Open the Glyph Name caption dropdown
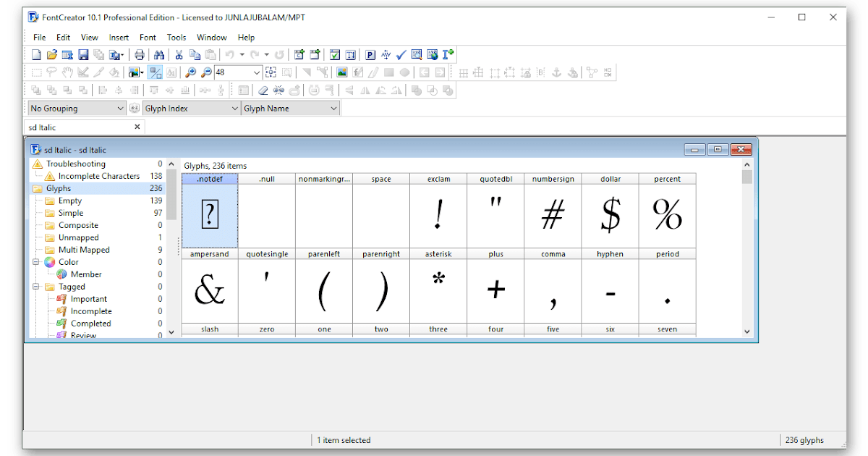Screen dimensions: 868x456 click(x=291, y=109)
